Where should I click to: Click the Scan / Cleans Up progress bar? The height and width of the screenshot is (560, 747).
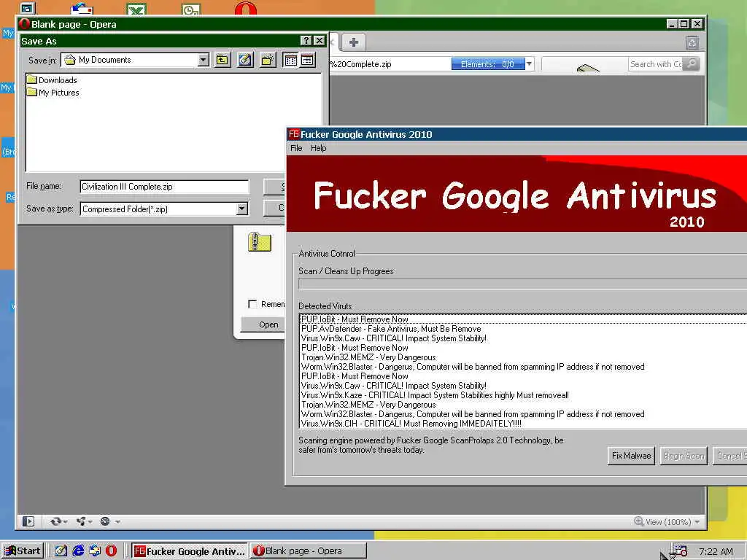click(x=522, y=284)
